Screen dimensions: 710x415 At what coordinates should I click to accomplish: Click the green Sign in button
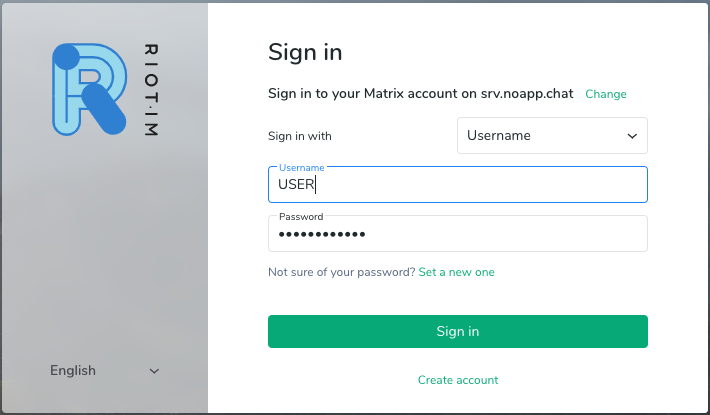[x=458, y=331]
